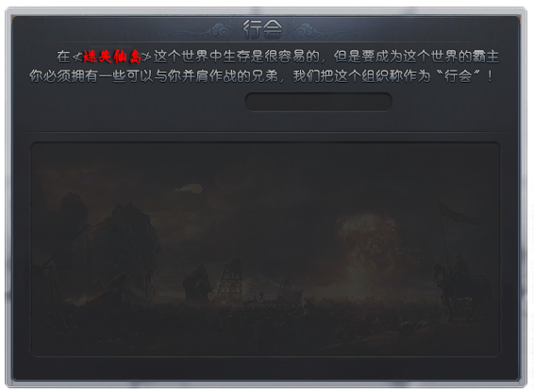Click the opening 在 character of the description
The width and height of the screenshot is (534, 392).
click(63, 57)
